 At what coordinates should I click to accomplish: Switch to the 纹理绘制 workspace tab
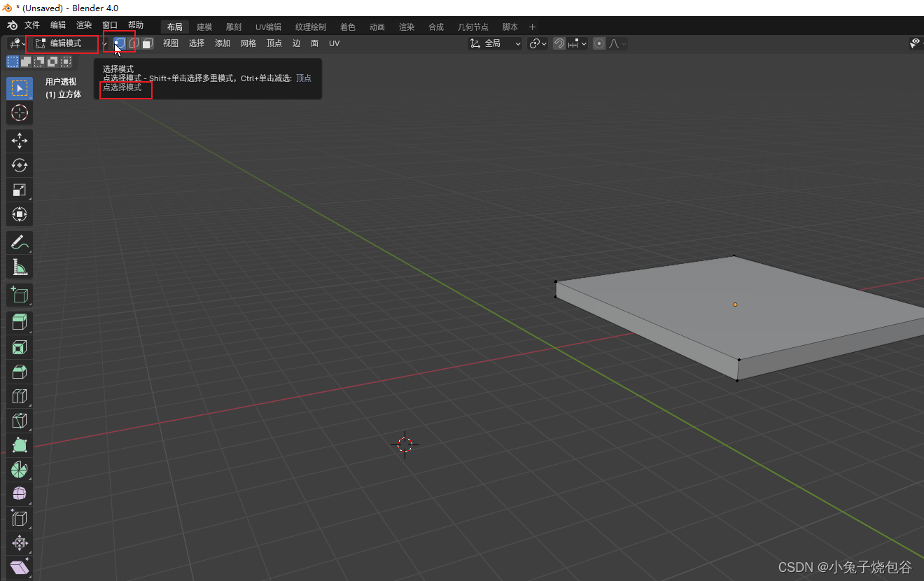pyautogui.click(x=311, y=27)
